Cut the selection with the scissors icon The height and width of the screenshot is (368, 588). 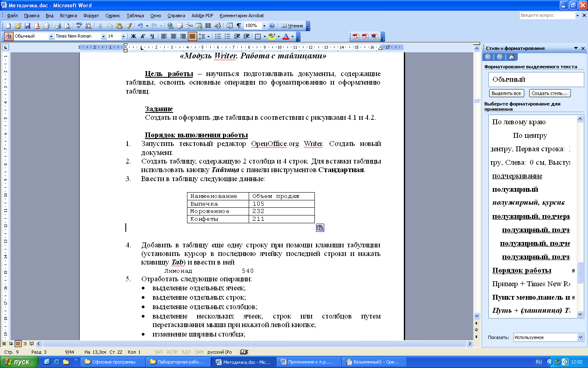100,26
